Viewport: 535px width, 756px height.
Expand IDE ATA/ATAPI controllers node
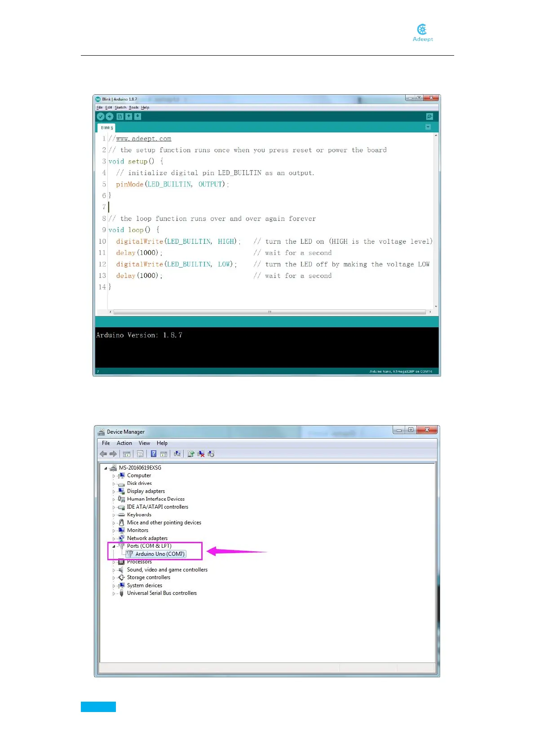pos(114,507)
